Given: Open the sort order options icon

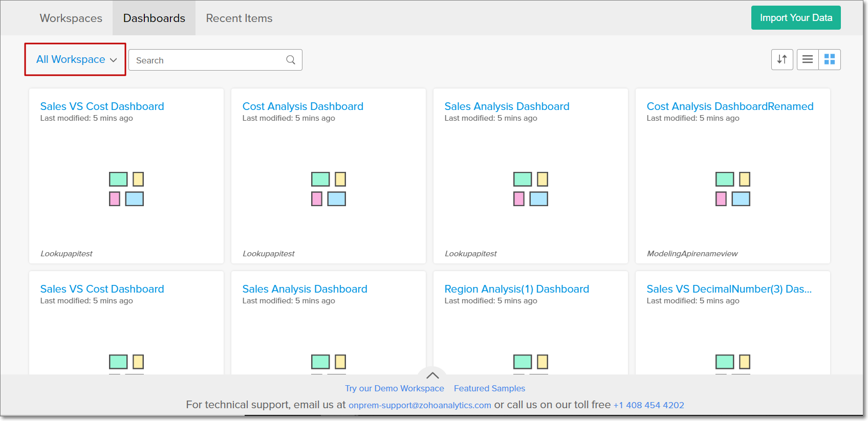Looking at the screenshot, I should tap(782, 59).
